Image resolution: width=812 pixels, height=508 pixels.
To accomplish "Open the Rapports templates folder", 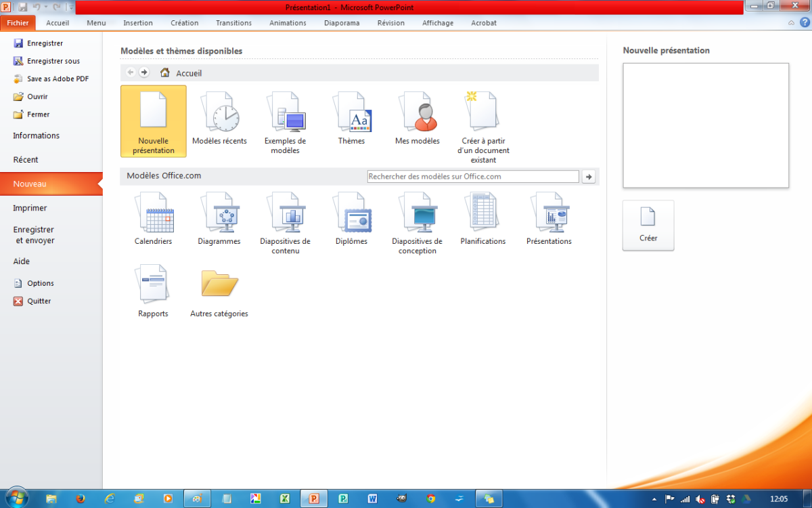I will coord(154,291).
